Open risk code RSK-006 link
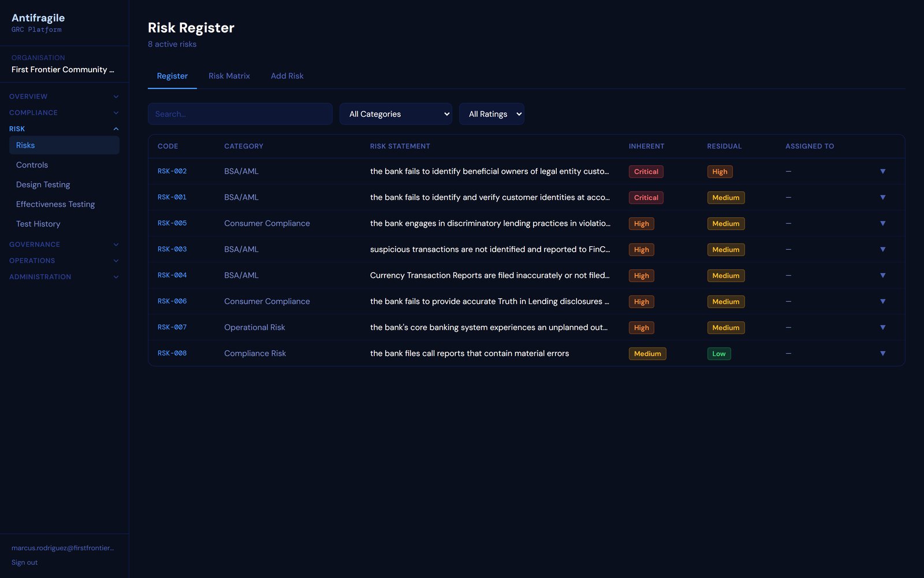This screenshot has width=924, height=578. (172, 301)
